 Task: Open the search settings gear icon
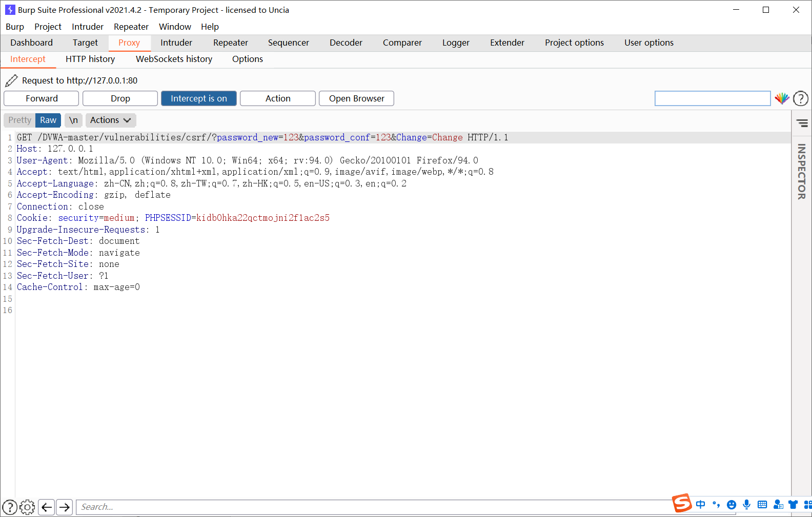click(27, 507)
